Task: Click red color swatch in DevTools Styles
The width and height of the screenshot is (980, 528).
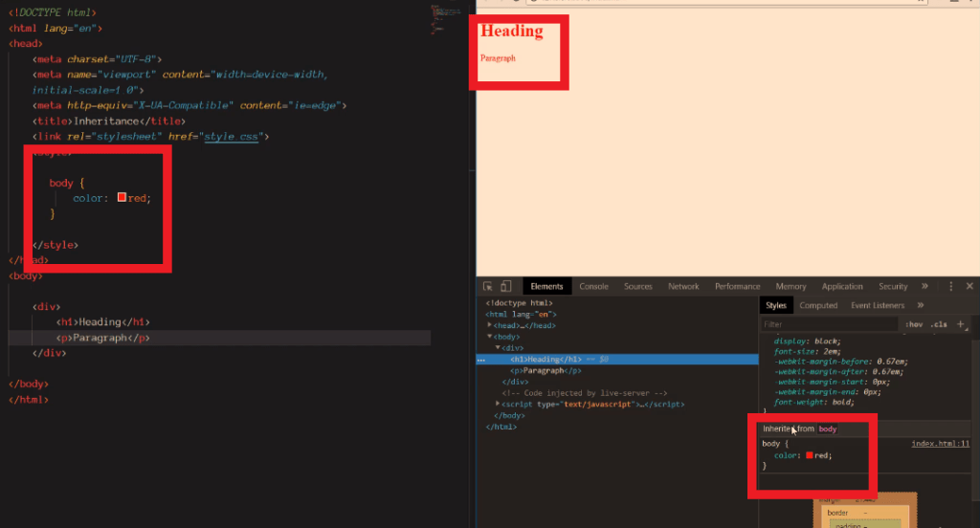Action: (x=810, y=455)
